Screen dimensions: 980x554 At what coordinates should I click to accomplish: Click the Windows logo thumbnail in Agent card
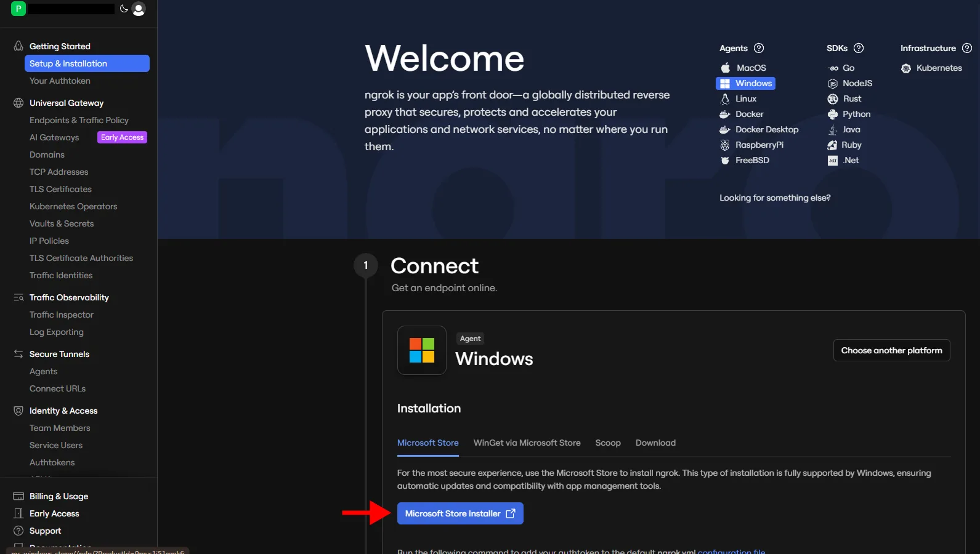[422, 350]
